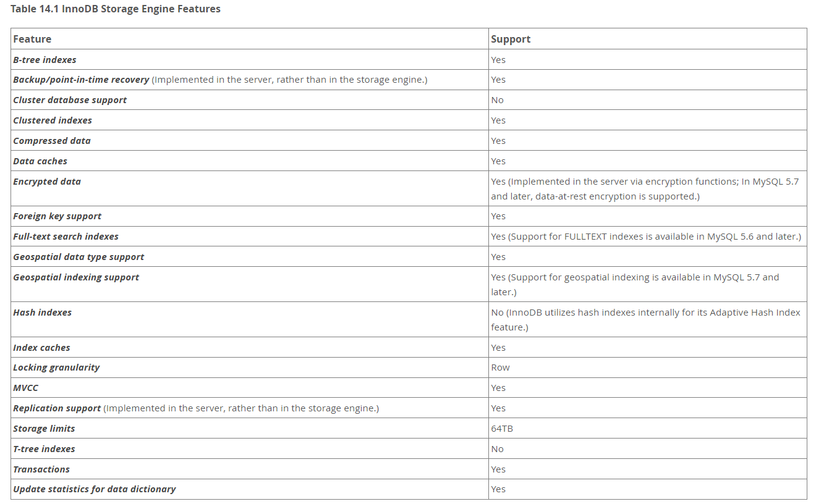Select the 'Data caches' feature label

coord(40,161)
